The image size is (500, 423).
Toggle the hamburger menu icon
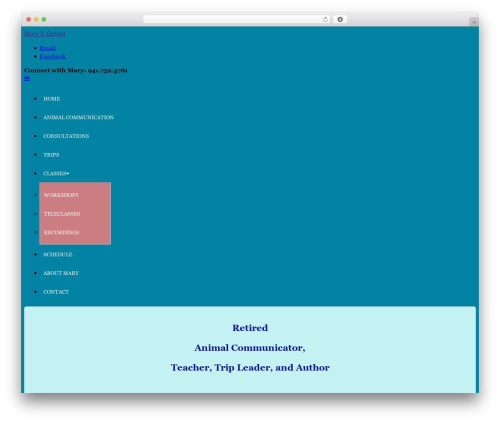27,79
